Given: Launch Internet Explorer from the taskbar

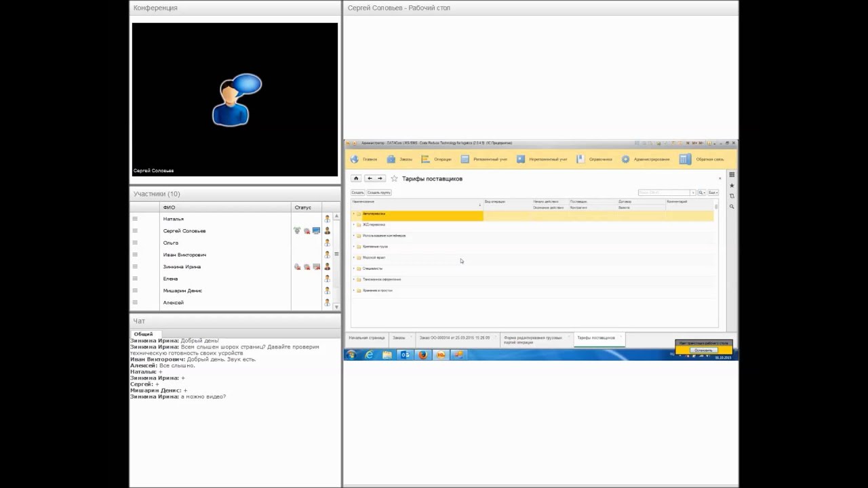Looking at the screenshot, I should 370,354.
